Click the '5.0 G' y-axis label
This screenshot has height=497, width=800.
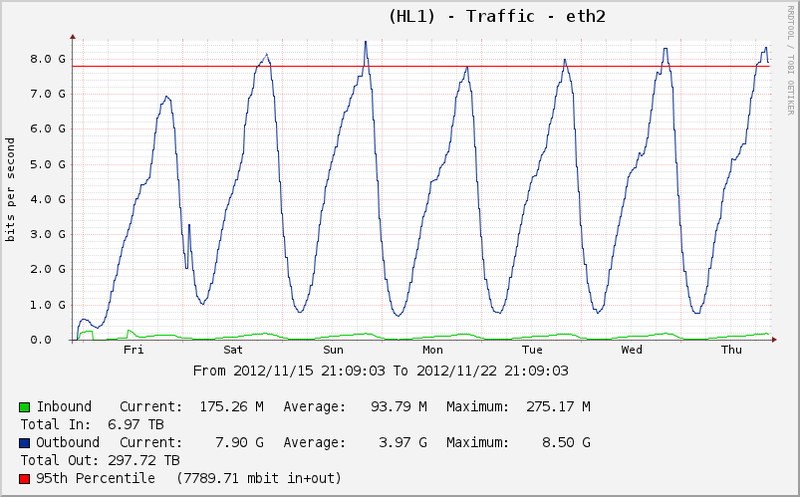(48, 164)
